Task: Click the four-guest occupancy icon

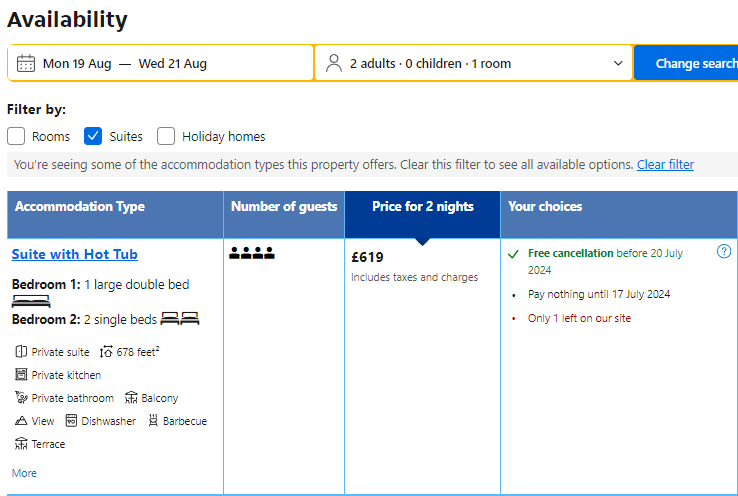Action: click(x=252, y=254)
